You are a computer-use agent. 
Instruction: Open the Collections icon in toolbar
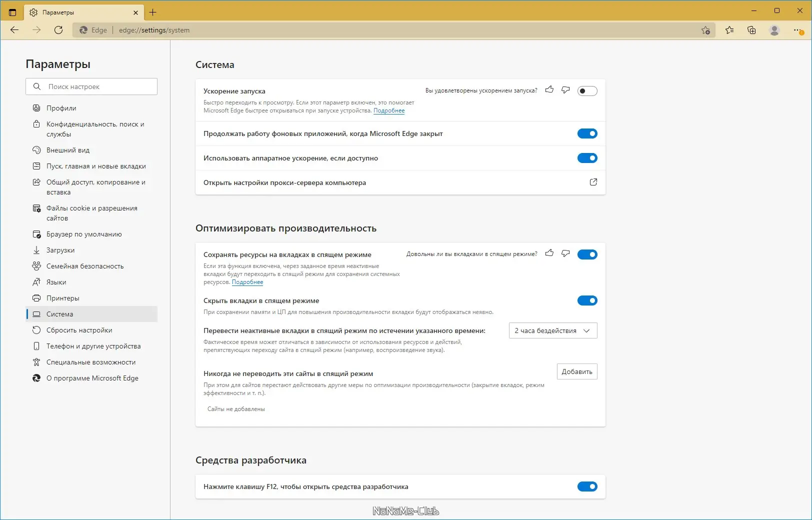[x=751, y=30]
